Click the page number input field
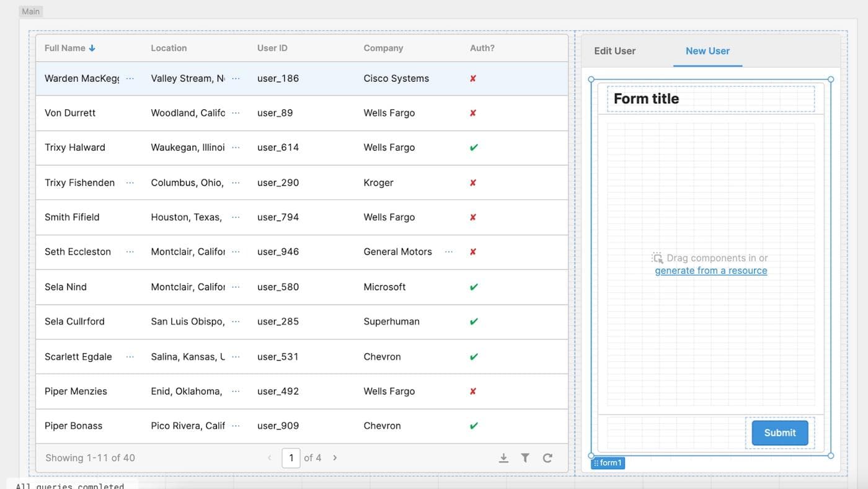This screenshot has width=868, height=489. (291, 458)
